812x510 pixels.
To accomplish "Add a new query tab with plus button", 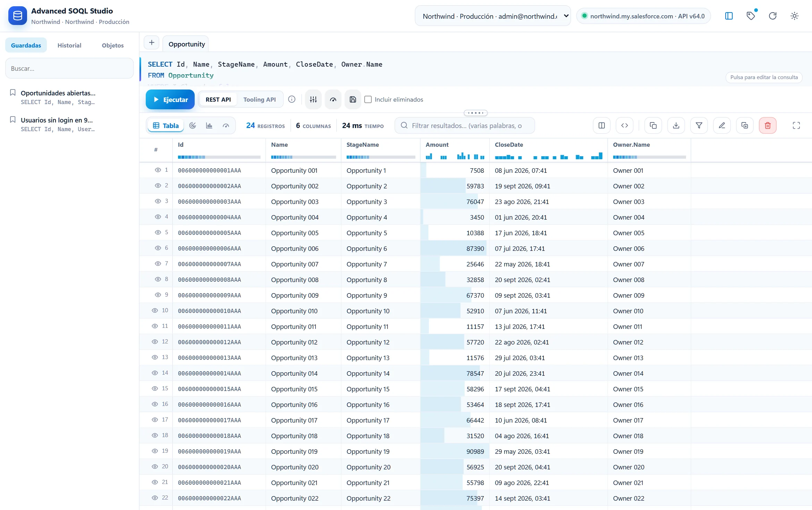I will (x=152, y=43).
